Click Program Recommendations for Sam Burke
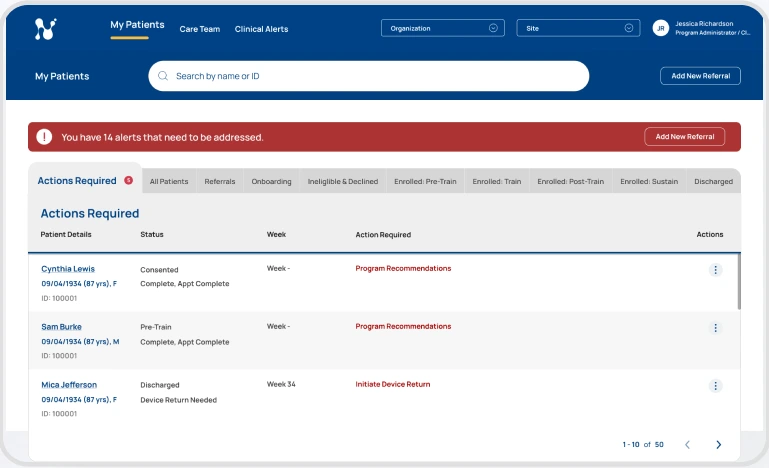This screenshot has height=468, width=769. 403,326
